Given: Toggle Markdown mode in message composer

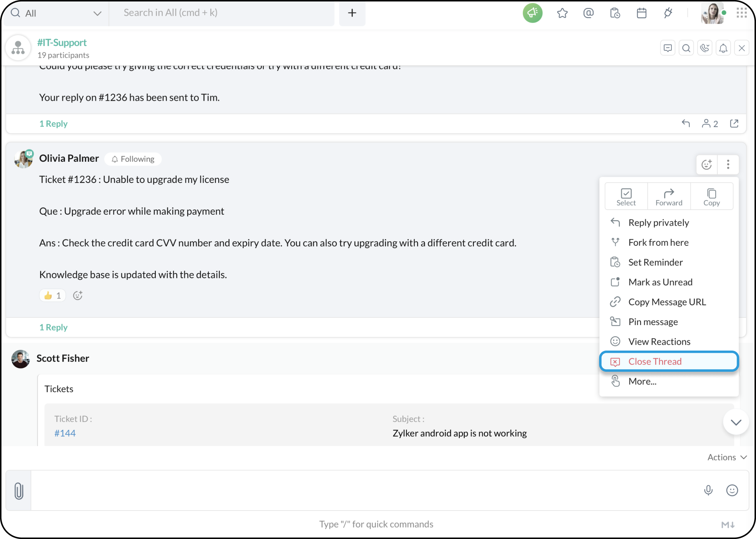Looking at the screenshot, I should [728, 525].
